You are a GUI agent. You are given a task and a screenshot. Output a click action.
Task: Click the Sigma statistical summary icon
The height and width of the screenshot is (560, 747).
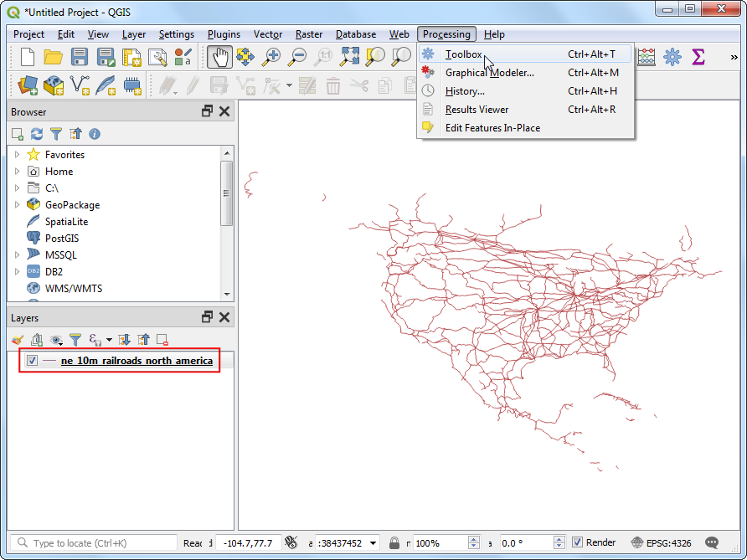pos(698,57)
